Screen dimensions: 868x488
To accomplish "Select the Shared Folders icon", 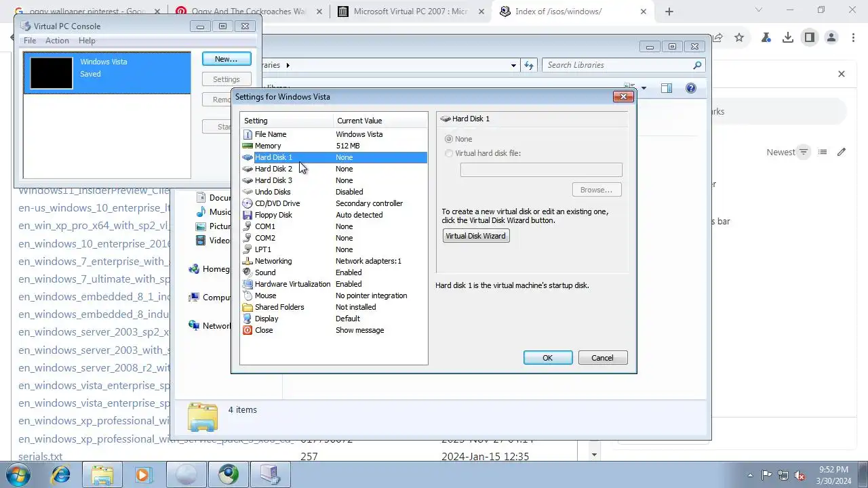I will point(248,307).
